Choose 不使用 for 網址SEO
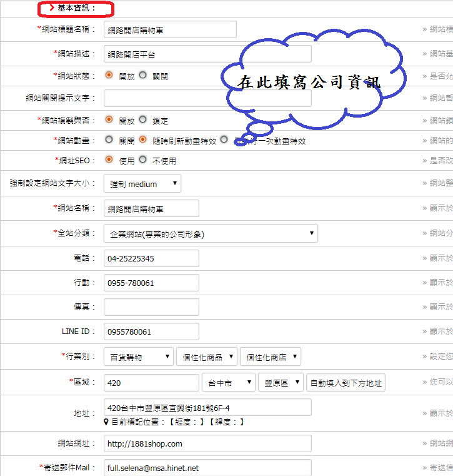 point(143,160)
